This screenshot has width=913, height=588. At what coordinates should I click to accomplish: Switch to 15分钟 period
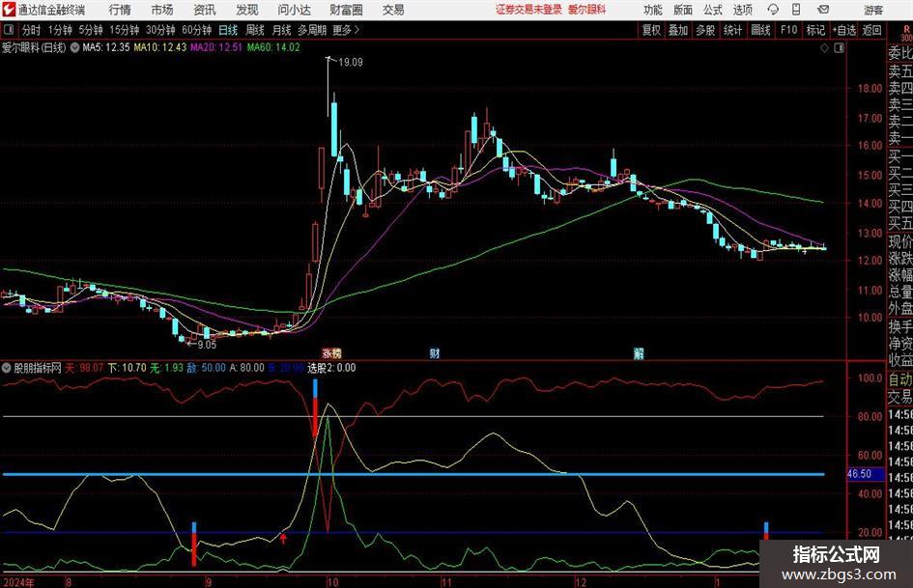[x=124, y=30]
